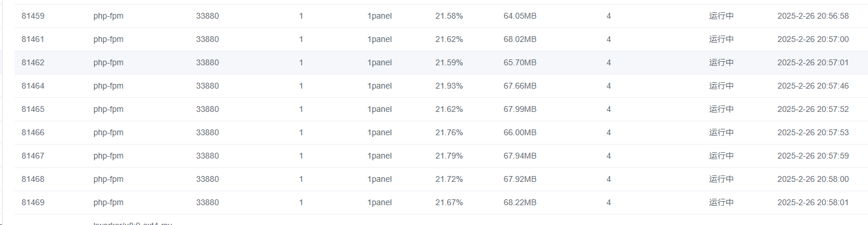This screenshot has width=868, height=225.
Task: Select the php-fpm entry for PID 81465
Action: [x=109, y=109]
